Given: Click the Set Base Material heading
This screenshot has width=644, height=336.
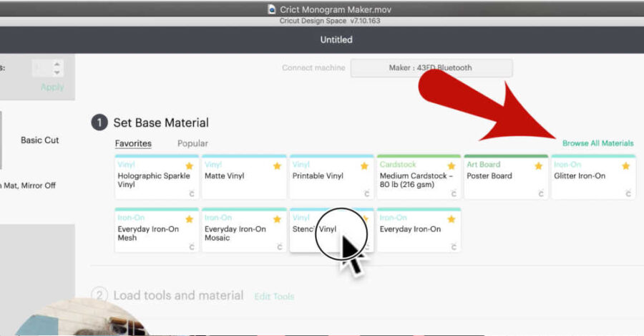Looking at the screenshot, I should (x=161, y=123).
